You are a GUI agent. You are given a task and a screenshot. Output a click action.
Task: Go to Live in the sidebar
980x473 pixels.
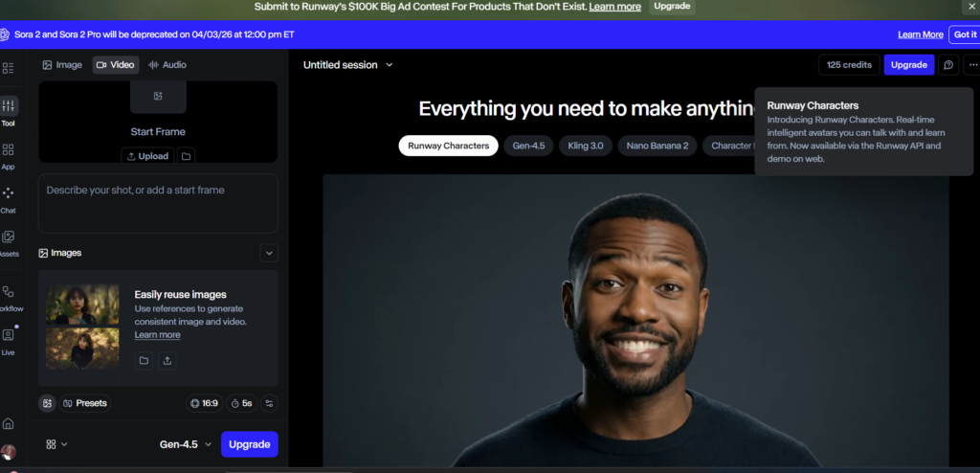pyautogui.click(x=9, y=336)
